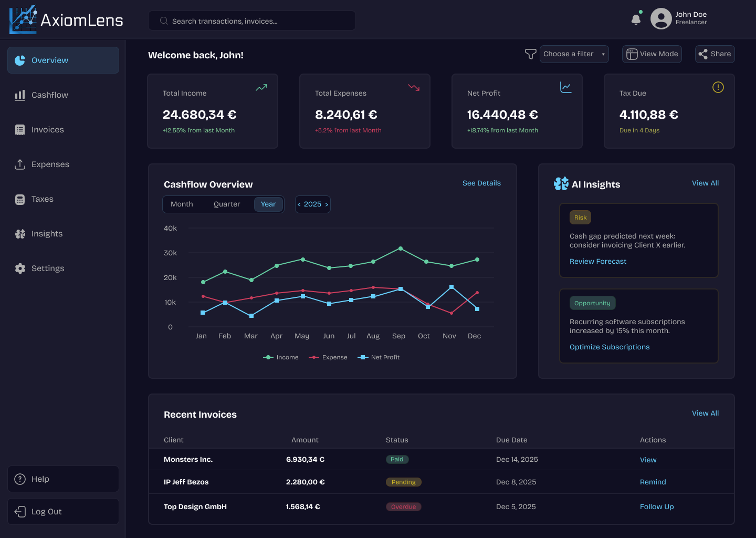Focus the search transactions field
This screenshot has height=538, width=756.
[252, 21]
